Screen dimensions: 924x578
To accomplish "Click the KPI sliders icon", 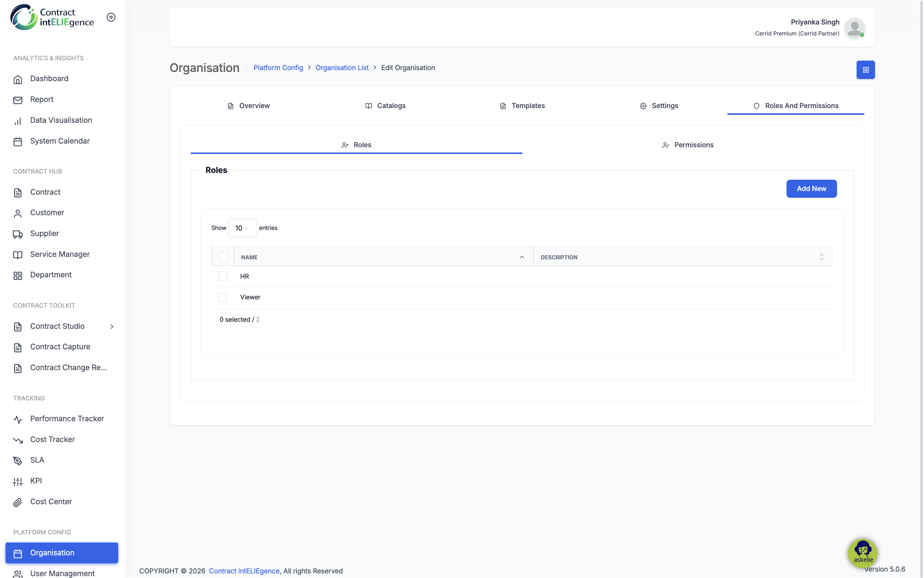I will [x=17, y=481].
